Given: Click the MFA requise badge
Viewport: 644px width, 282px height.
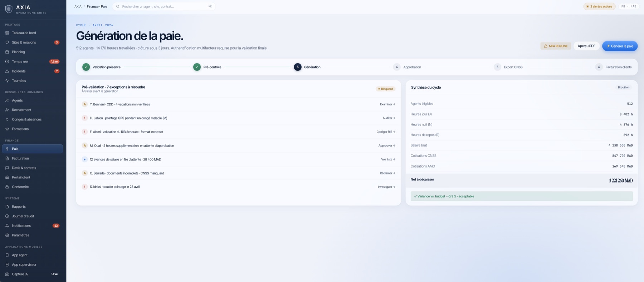Looking at the screenshot, I should pos(556,46).
